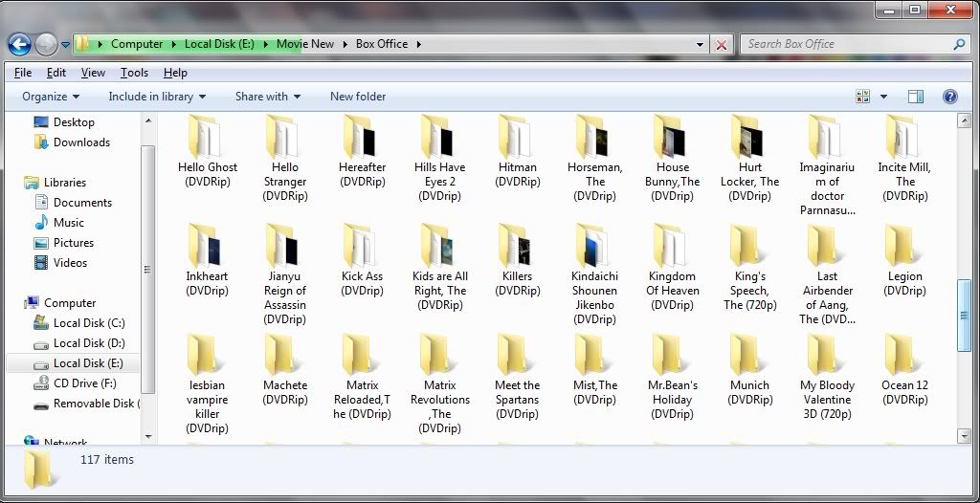Select the Mist,The (DVDrip) folder
Screen dimensions: 980x503
595,370
